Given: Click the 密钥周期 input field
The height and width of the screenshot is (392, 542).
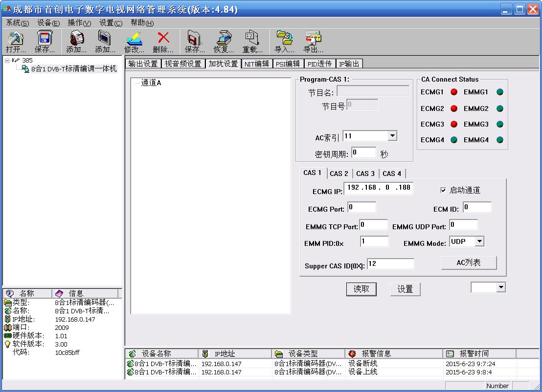Looking at the screenshot, I should pos(363,152).
